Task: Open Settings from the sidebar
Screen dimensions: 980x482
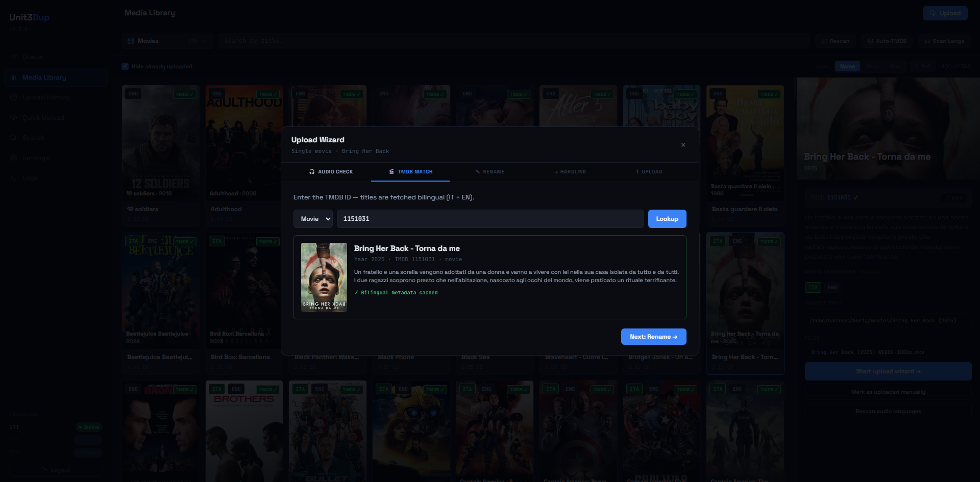Action: tap(36, 158)
